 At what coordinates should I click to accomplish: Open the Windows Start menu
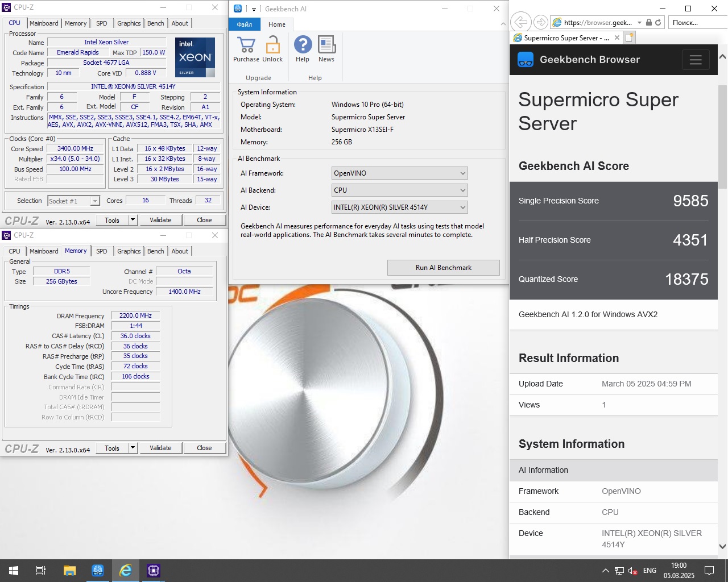[x=14, y=571]
